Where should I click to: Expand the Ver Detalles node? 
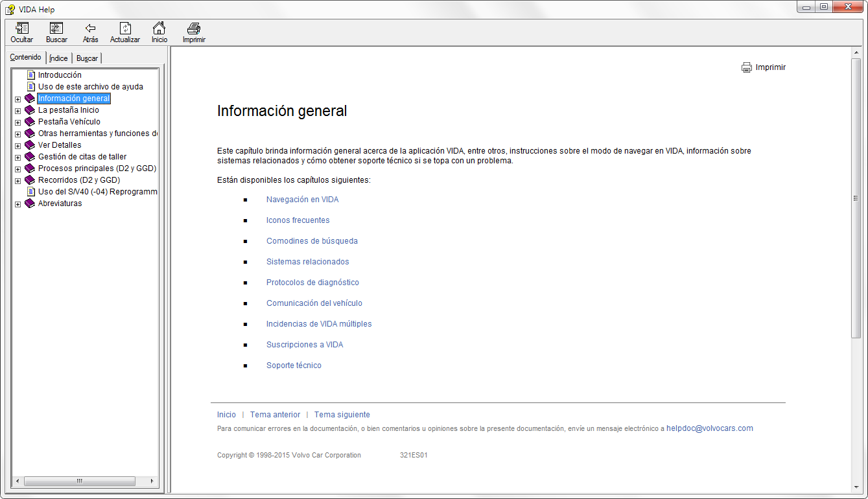pyautogui.click(x=18, y=146)
